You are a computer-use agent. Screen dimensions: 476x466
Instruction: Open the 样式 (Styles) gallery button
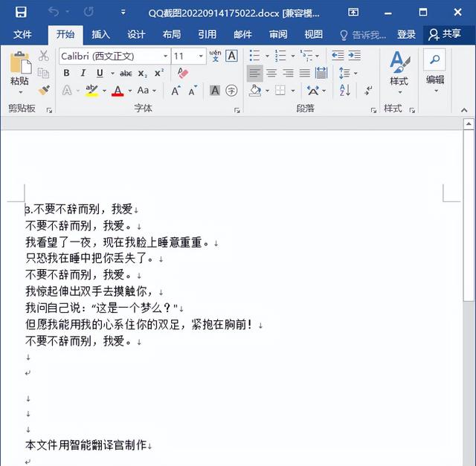(399, 73)
